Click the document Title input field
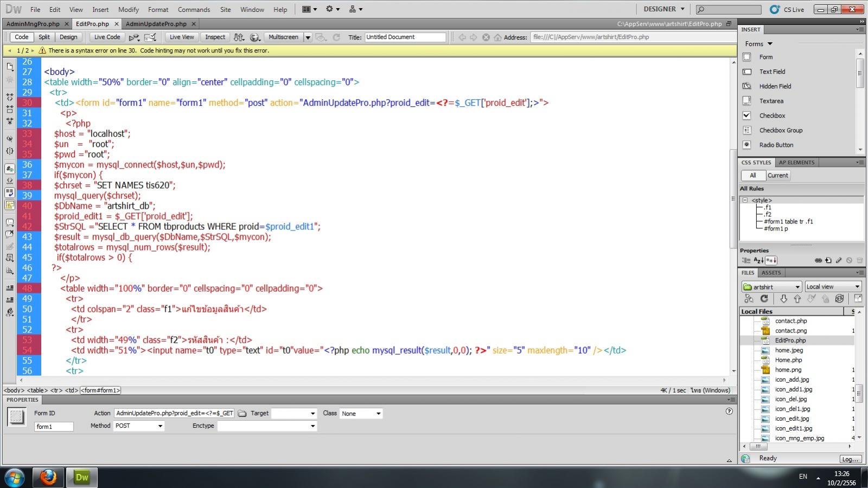The height and width of the screenshot is (488, 868). click(405, 37)
